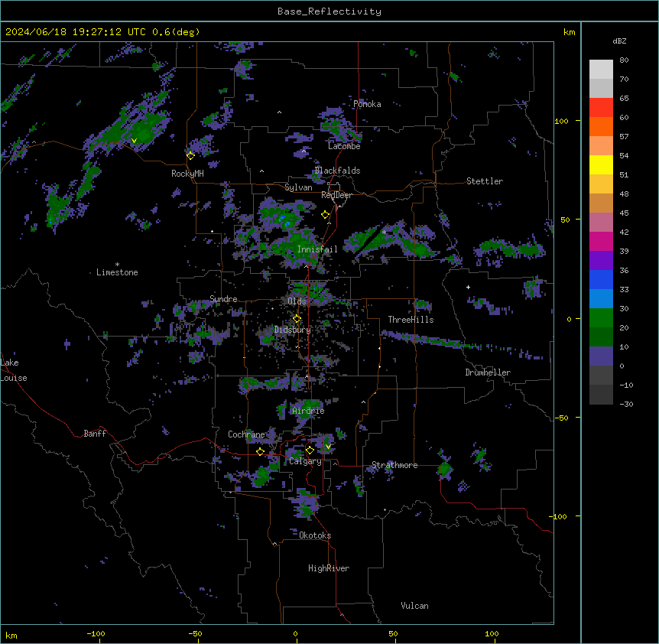Click the RockyMH label
Image resolution: width=659 pixels, height=644 pixels.
click(x=187, y=174)
